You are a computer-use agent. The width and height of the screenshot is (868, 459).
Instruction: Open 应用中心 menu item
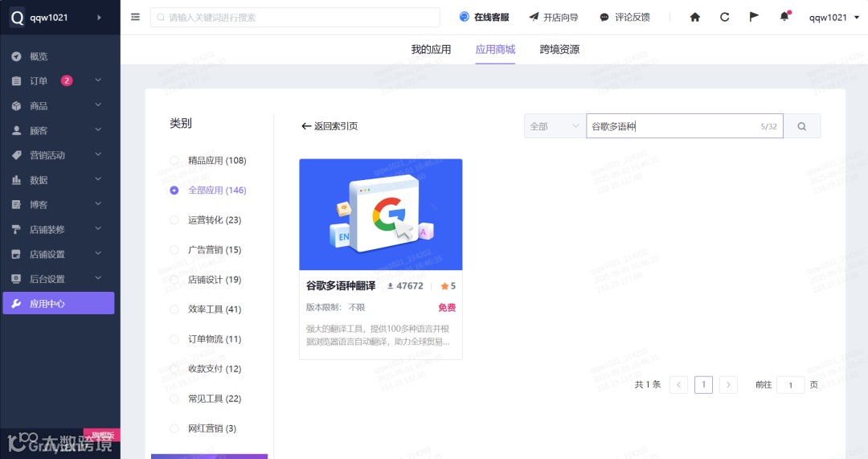pos(59,303)
